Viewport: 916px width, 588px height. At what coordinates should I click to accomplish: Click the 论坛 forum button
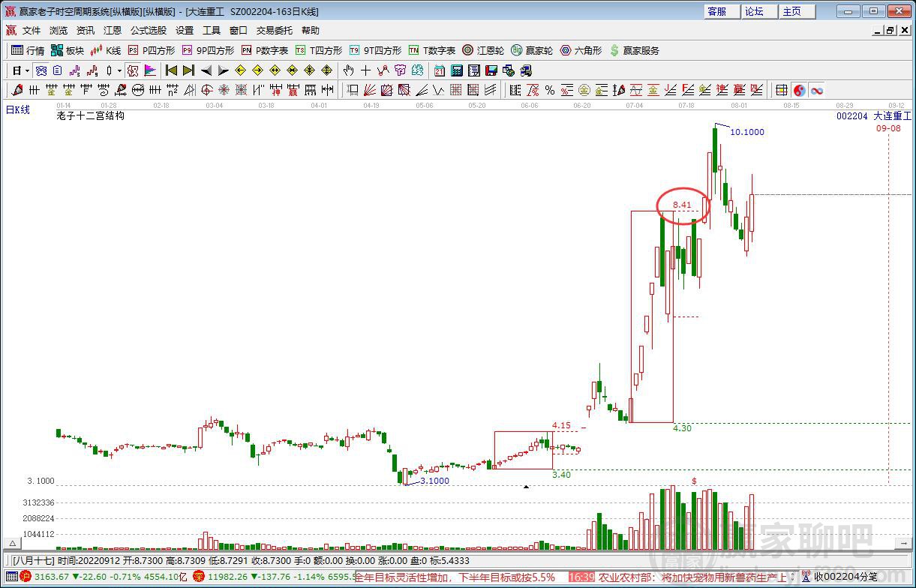[760, 11]
